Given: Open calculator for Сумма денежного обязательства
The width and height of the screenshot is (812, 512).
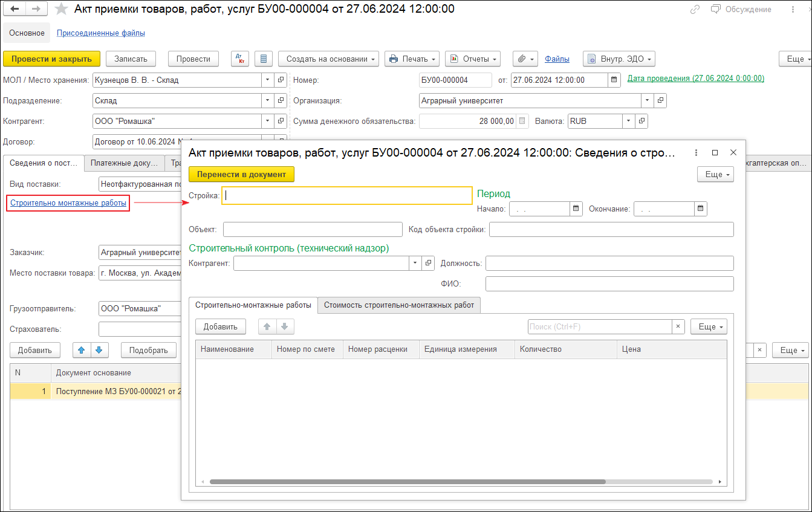Looking at the screenshot, I should (x=523, y=121).
